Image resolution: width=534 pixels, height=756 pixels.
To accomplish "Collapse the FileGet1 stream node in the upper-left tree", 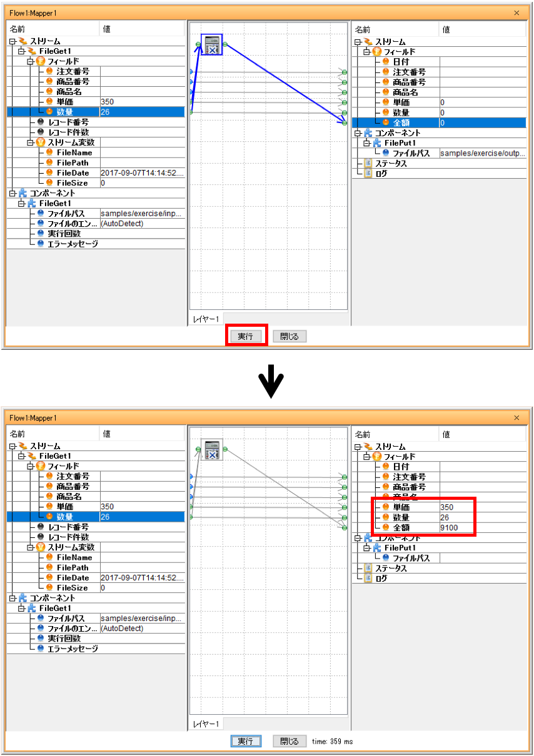I will tap(21, 51).
